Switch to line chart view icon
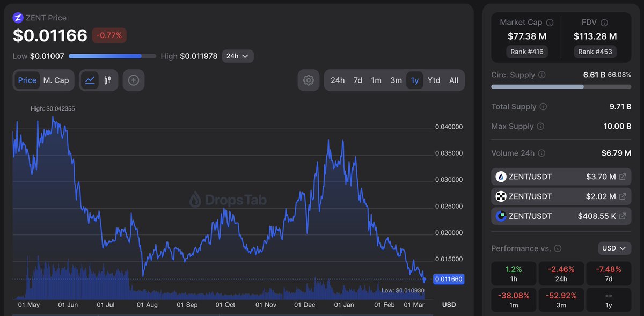The width and height of the screenshot is (644, 316). pyautogui.click(x=90, y=80)
